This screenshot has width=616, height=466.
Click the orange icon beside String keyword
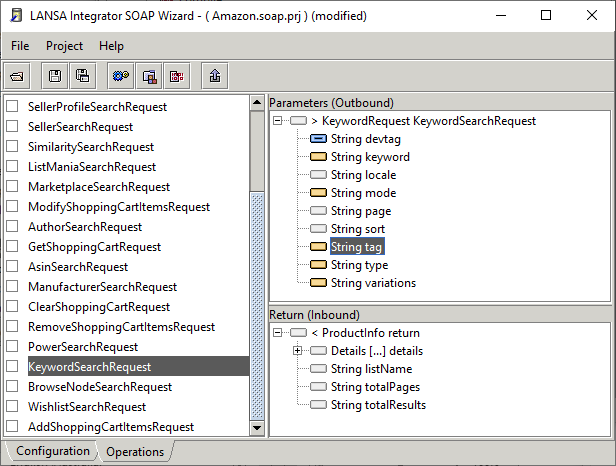pos(318,157)
